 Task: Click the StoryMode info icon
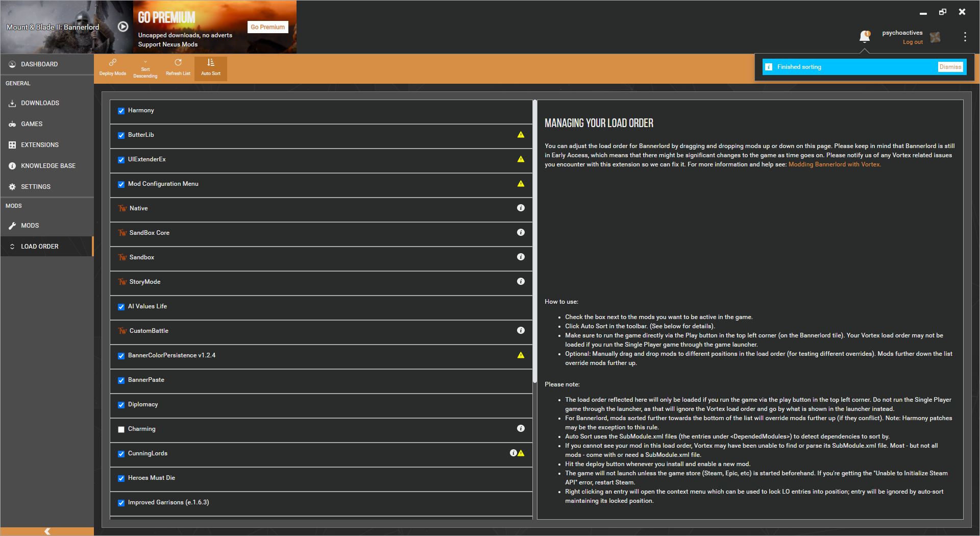pyautogui.click(x=521, y=281)
